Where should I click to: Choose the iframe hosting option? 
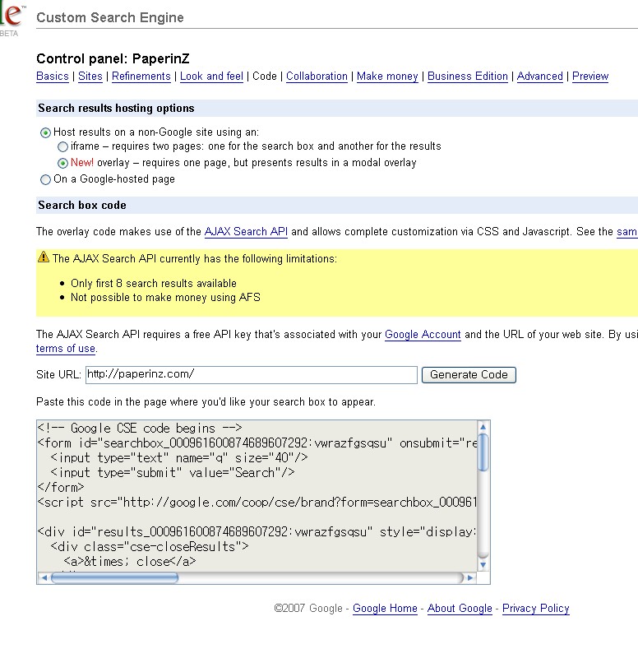coord(62,147)
